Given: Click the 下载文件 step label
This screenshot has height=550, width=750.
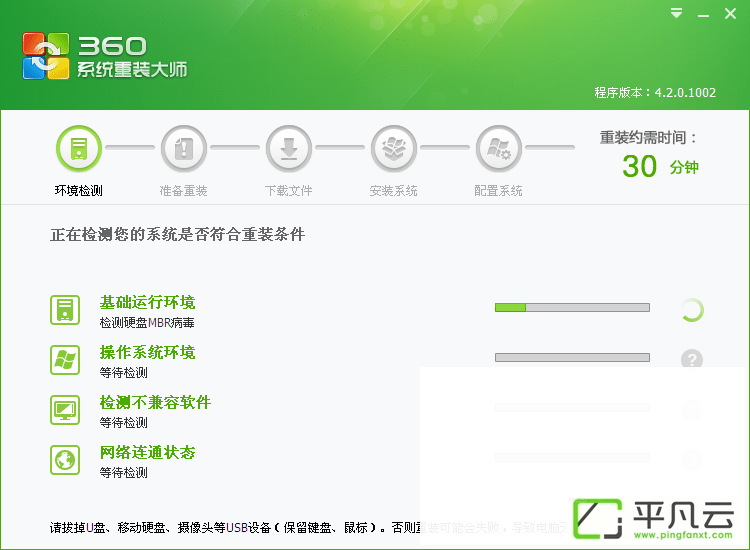Looking at the screenshot, I should point(289,191).
